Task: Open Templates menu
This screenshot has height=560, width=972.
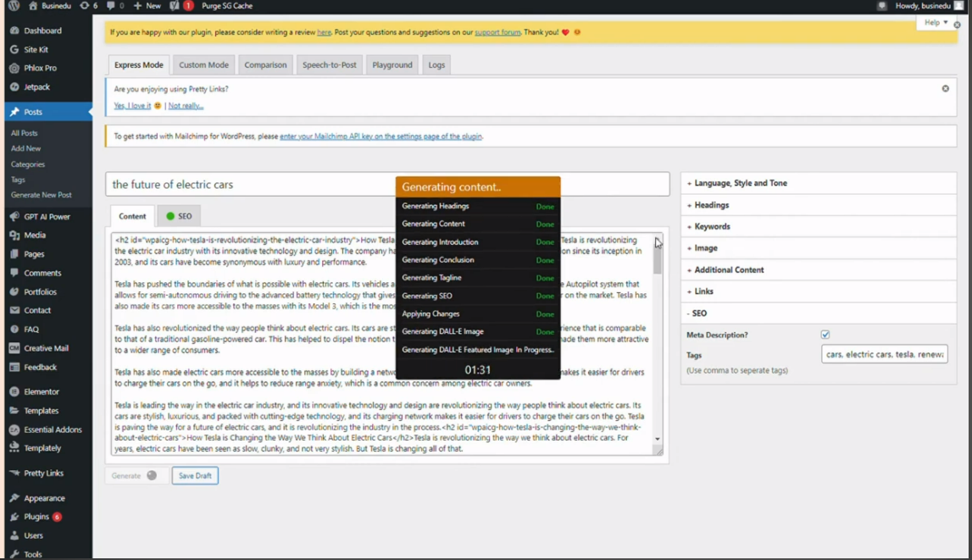Action: pyautogui.click(x=41, y=411)
